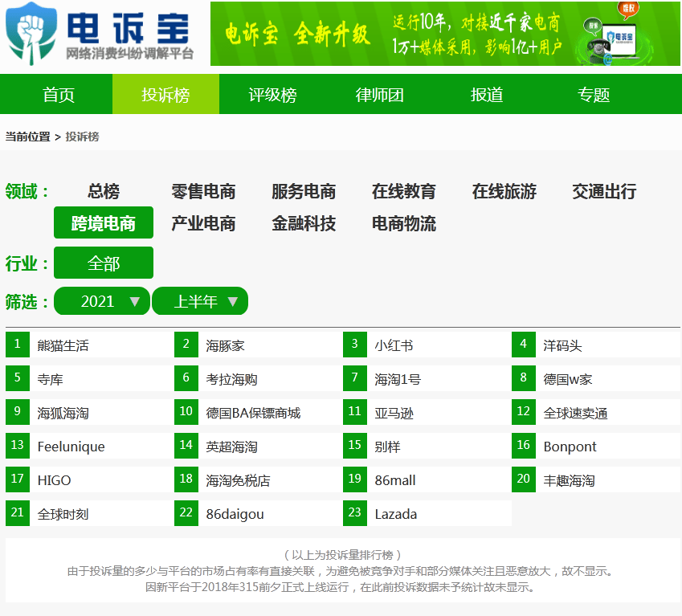
Task: Go to the 首页 tab
Action: click(x=59, y=94)
